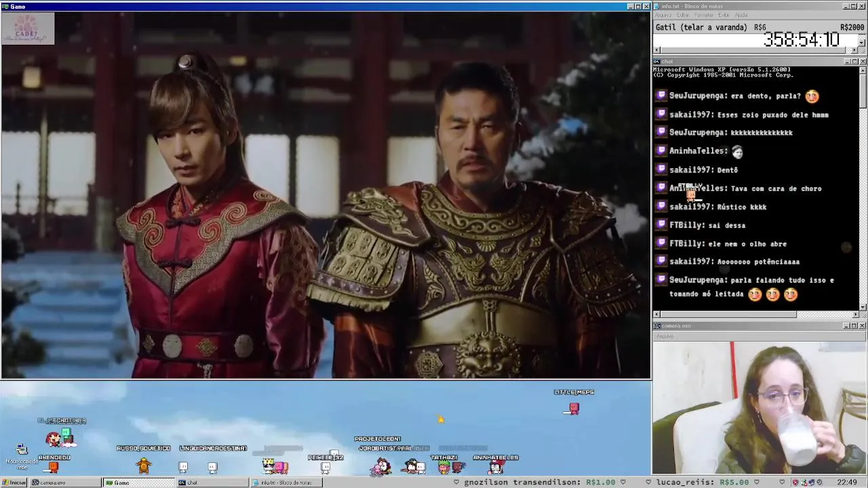Click the RUSSO_SOVIETICO avatar character
The width and height of the screenshot is (868, 488).
(x=144, y=465)
